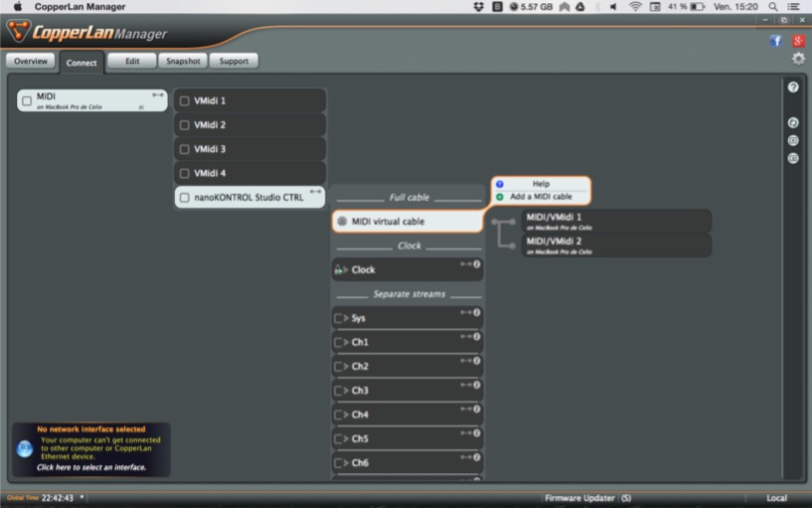Open the Snapshot tab
The width and height of the screenshot is (812, 508).
point(183,62)
